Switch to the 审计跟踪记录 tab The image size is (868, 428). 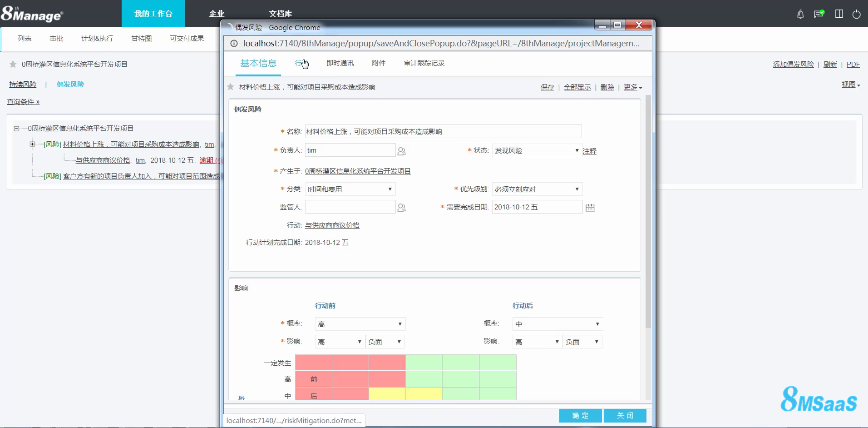point(424,63)
